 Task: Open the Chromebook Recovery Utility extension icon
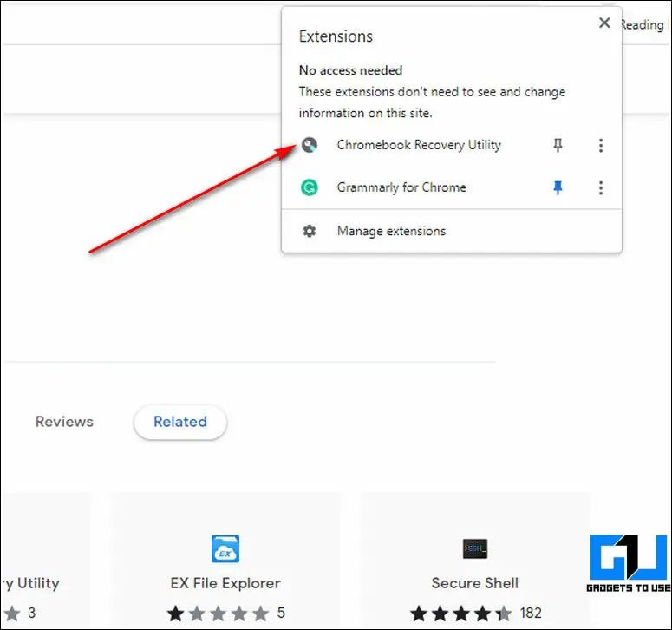pos(309,145)
